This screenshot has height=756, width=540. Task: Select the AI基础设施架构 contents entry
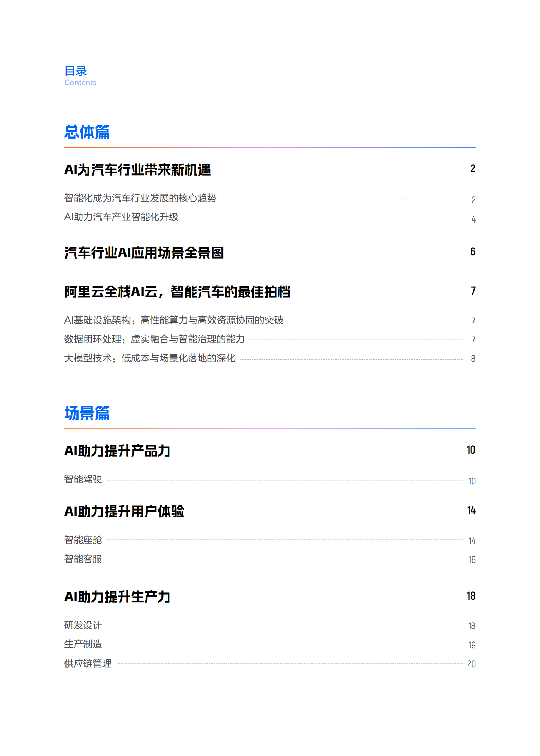click(173, 320)
